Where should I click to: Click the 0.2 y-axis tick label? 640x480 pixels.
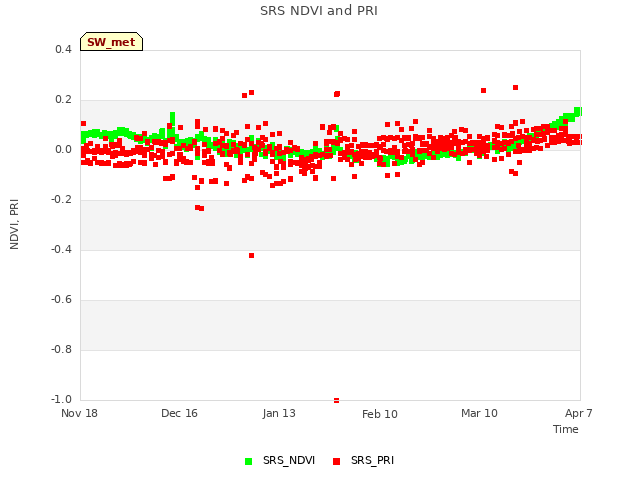tap(63, 100)
